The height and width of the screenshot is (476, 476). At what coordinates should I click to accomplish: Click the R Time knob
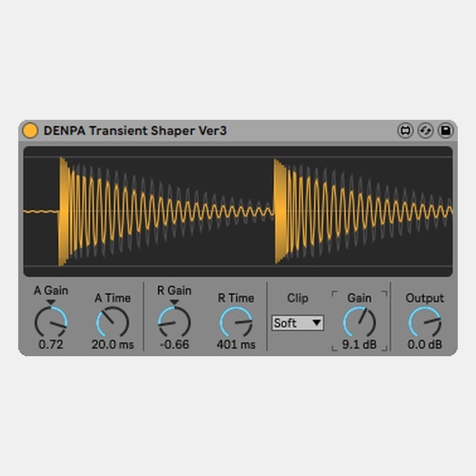(x=236, y=322)
